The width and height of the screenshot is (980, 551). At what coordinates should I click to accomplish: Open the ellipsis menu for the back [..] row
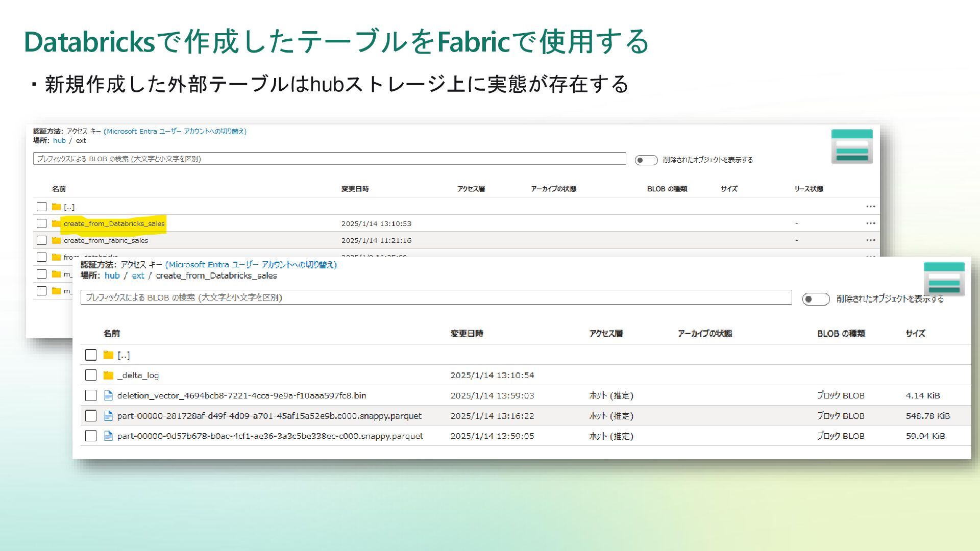tap(870, 207)
